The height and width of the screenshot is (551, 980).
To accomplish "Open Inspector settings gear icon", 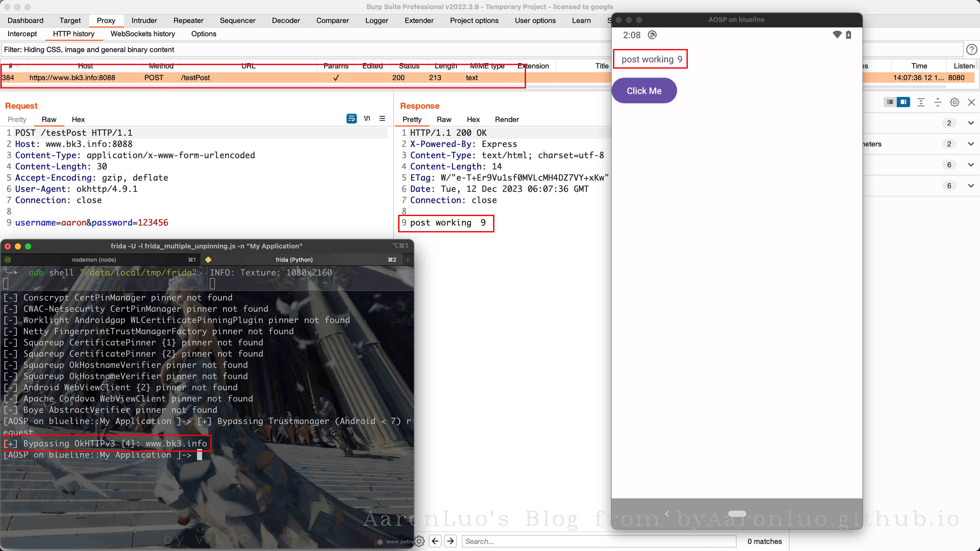I will (x=954, y=102).
